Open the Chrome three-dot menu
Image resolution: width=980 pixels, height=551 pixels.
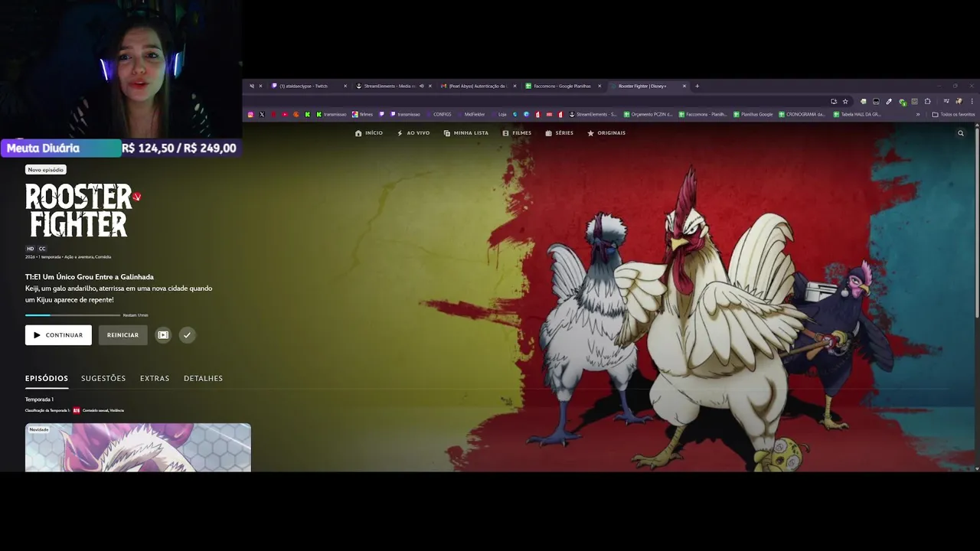coord(972,101)
